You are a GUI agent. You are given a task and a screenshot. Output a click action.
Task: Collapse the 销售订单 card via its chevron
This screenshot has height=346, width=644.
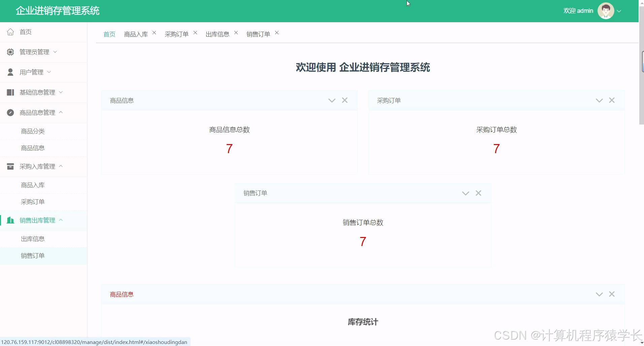pos(465,193)
